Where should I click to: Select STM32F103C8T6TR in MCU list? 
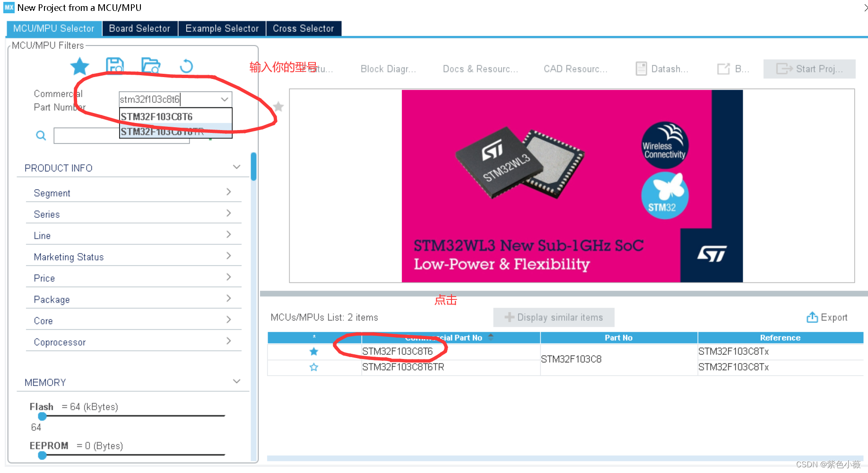coord(403,367)
